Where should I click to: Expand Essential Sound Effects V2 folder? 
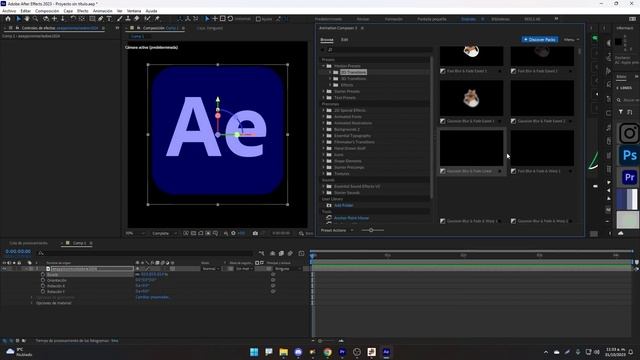coord(324,186)
